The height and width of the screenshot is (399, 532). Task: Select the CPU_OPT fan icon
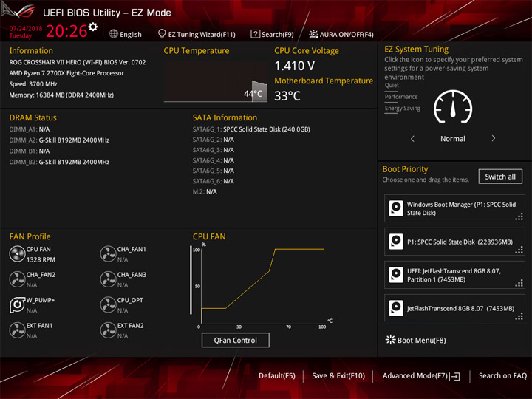point(108,304)
